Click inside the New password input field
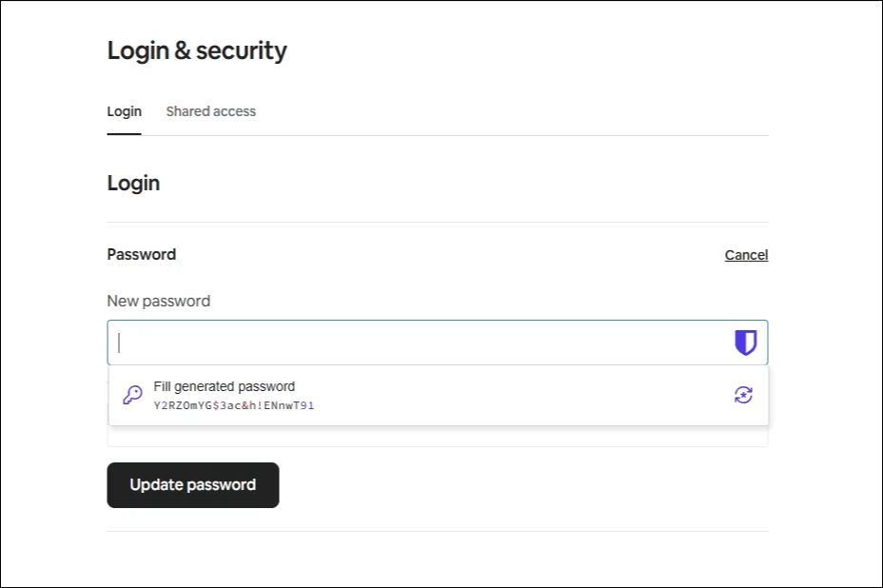883x588 pixels. tap(381, 342)
